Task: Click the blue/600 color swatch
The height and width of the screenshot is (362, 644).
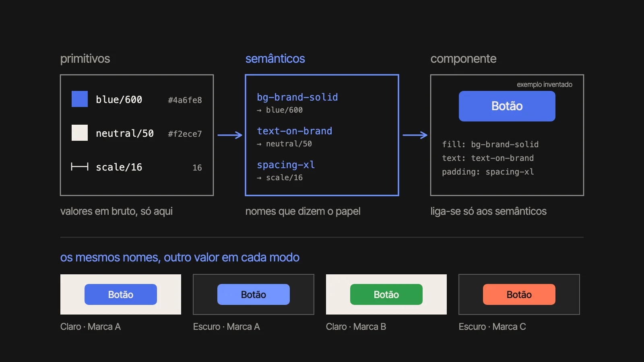Action: [x=80, y=99]
